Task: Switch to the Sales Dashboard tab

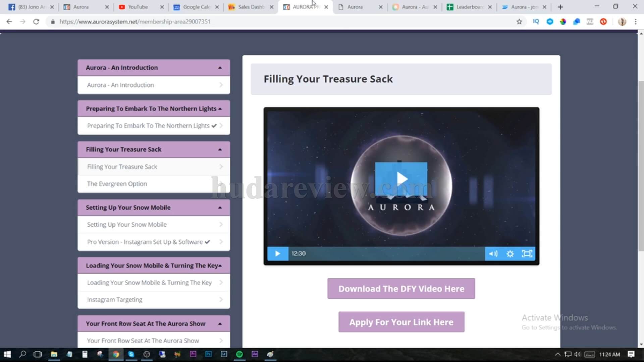Action: [251, 7]
